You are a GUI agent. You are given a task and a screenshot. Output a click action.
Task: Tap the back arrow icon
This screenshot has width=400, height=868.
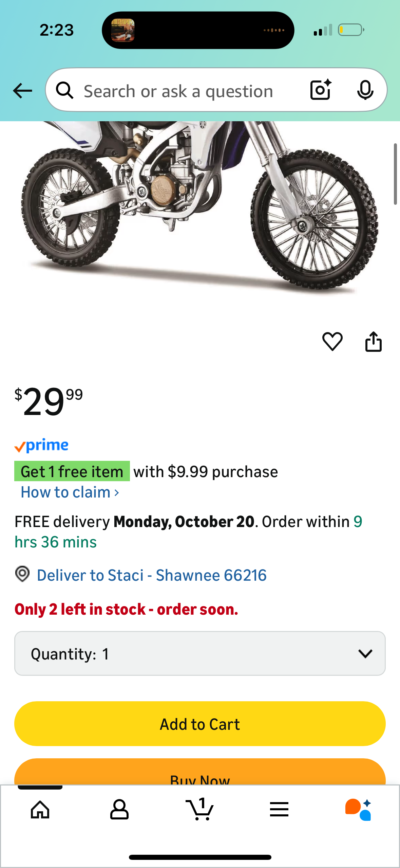pos(22,91)
